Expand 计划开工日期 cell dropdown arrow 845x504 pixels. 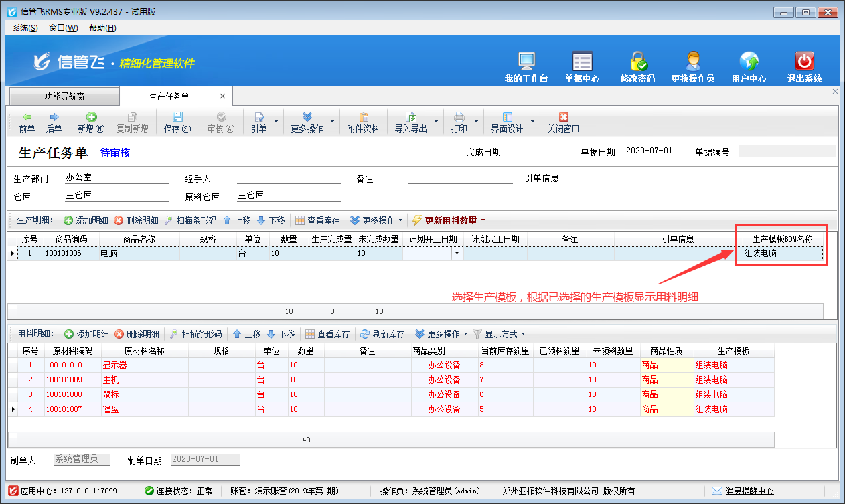click(x=457, y=253)
